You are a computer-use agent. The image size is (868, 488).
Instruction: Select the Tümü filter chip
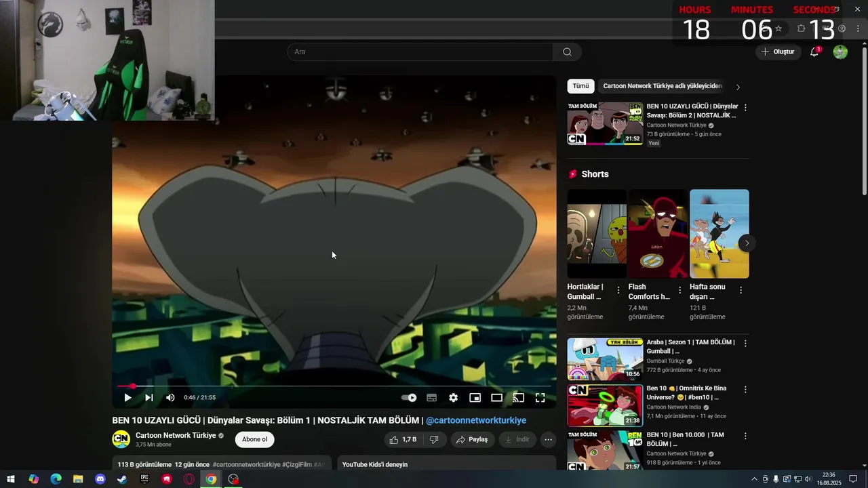click(580, 86)
